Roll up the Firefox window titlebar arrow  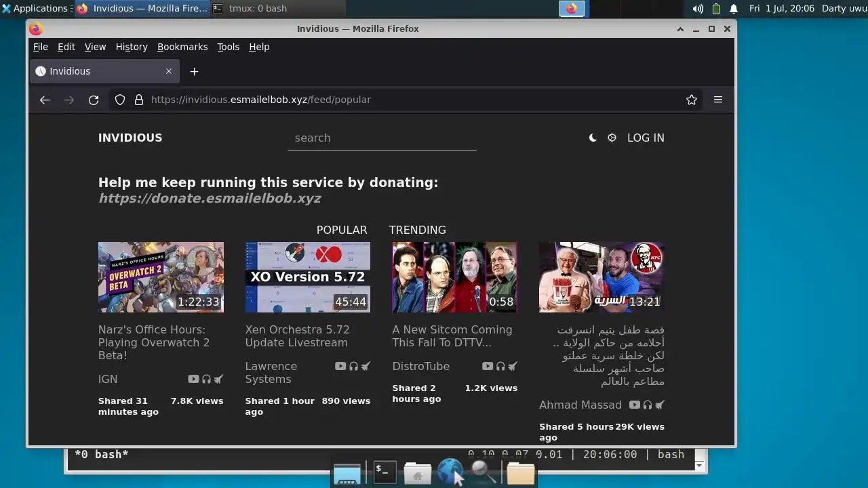680,29
